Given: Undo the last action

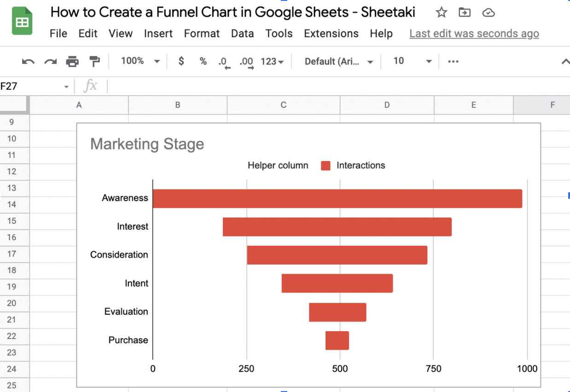Looking at the screenshot, I should [28, 61].
